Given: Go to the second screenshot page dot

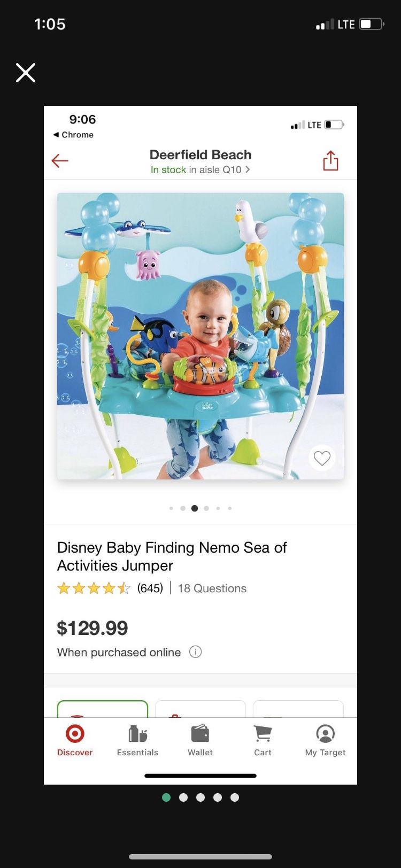Looking at the screenshot, I should 183,797.
